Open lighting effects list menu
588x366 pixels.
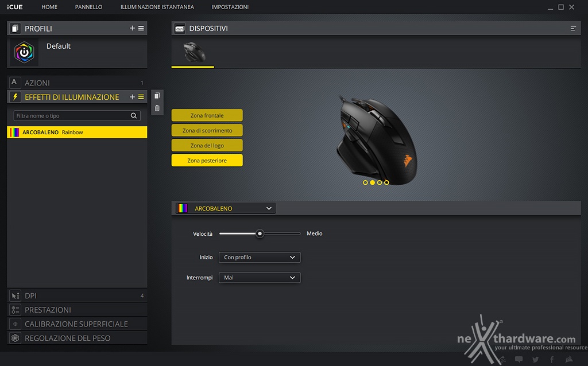(141, 97)
